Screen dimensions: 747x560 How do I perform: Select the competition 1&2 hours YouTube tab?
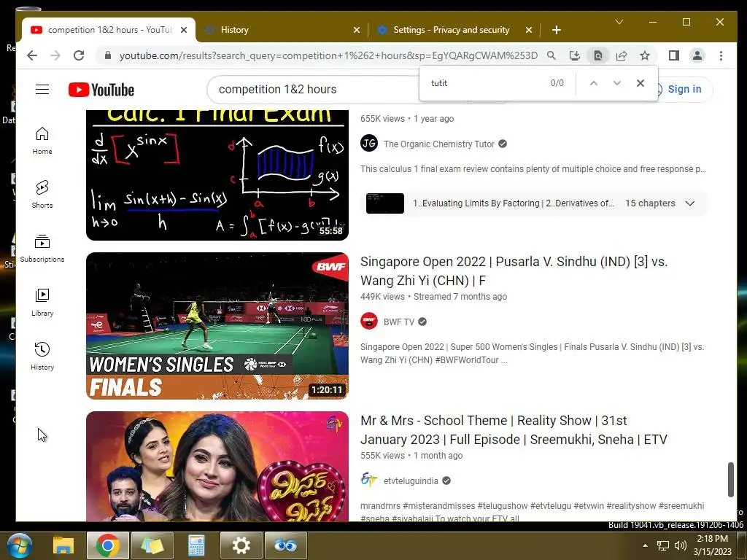[x=109, y=30]
